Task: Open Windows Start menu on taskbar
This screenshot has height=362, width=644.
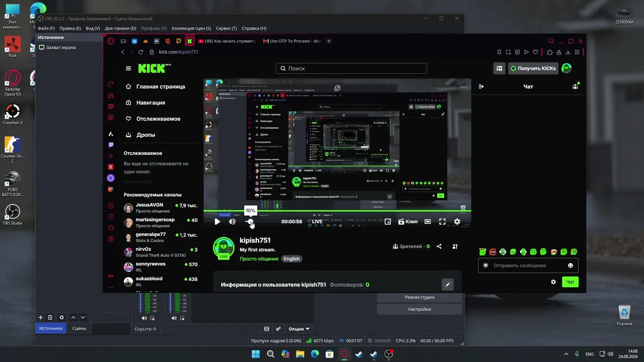Action: [x=256, y=354]
